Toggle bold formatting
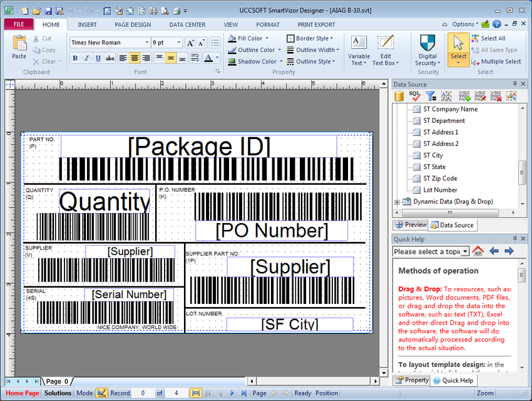The image size is (532, 401). (x=75, y=58)
